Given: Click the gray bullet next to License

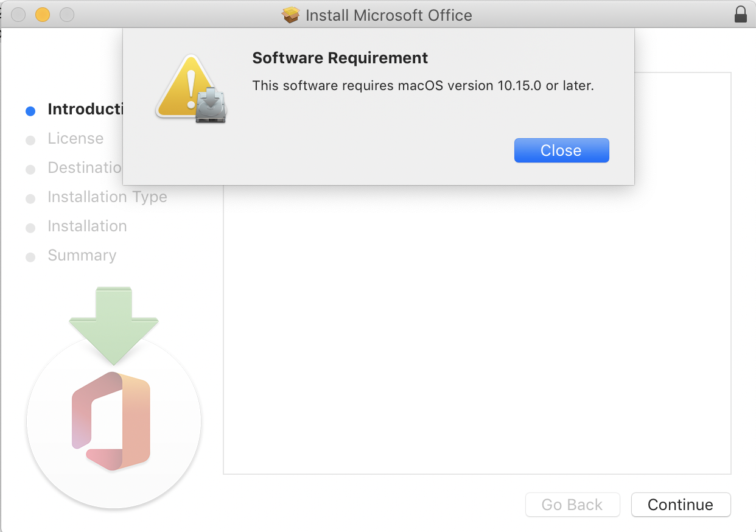Looking at the screenshot, I should 30,141.
